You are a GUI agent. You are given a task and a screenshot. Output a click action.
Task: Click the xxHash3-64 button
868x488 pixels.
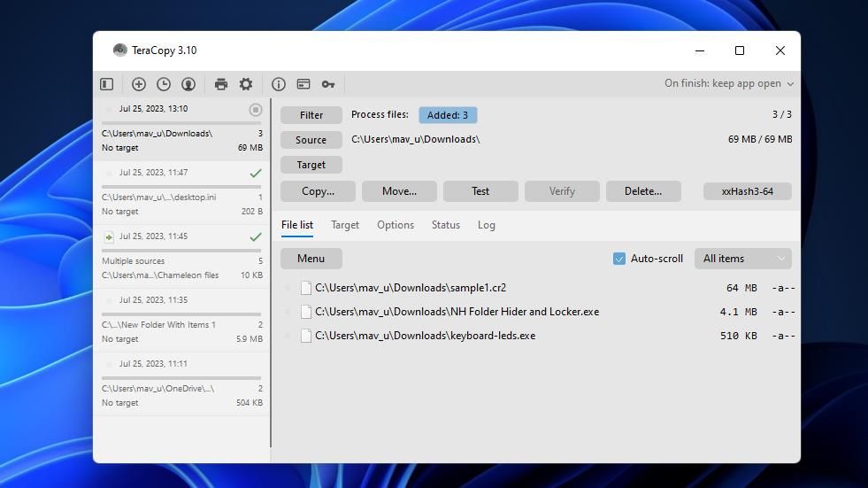pyautogui.click(x=748, y=191)
